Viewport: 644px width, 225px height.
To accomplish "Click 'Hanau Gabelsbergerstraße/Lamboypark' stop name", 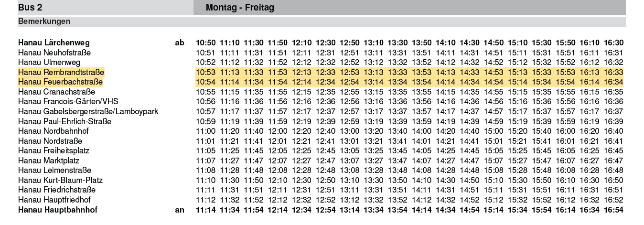I will 88,111.
